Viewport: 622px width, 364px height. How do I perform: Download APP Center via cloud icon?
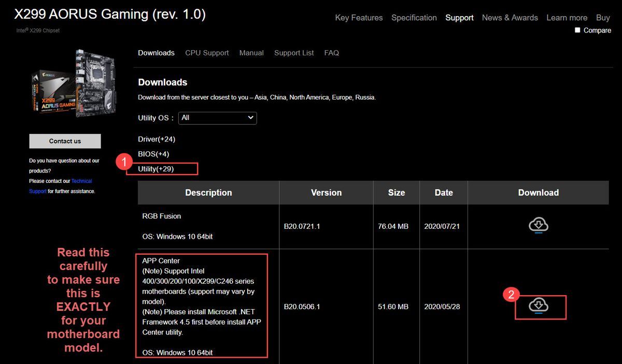pyautogui.click(x=539, y=306)
